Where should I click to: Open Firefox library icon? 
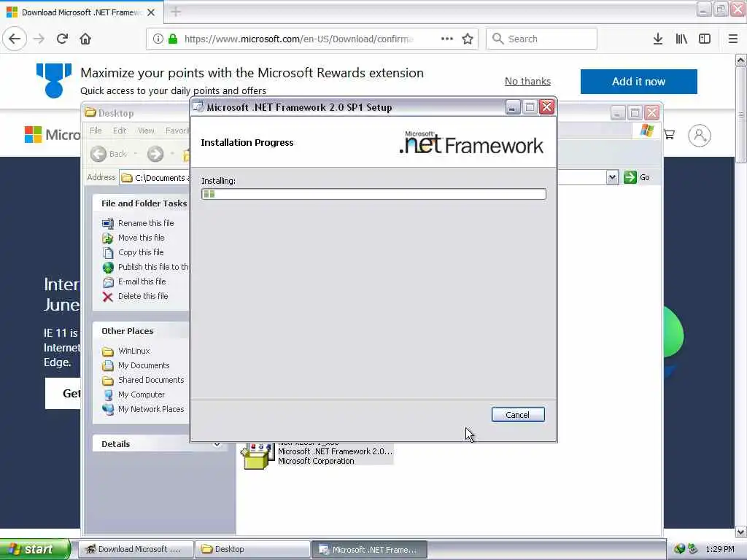681,39
